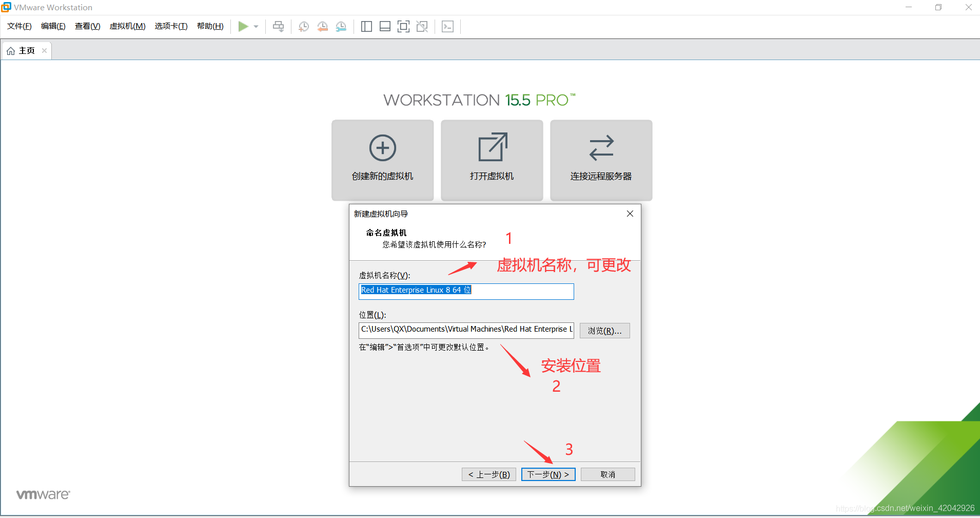The height and width of the screenshot is (518, 980).
Task: Toggle the library sidebar view icon
Action: coord(366,27)
